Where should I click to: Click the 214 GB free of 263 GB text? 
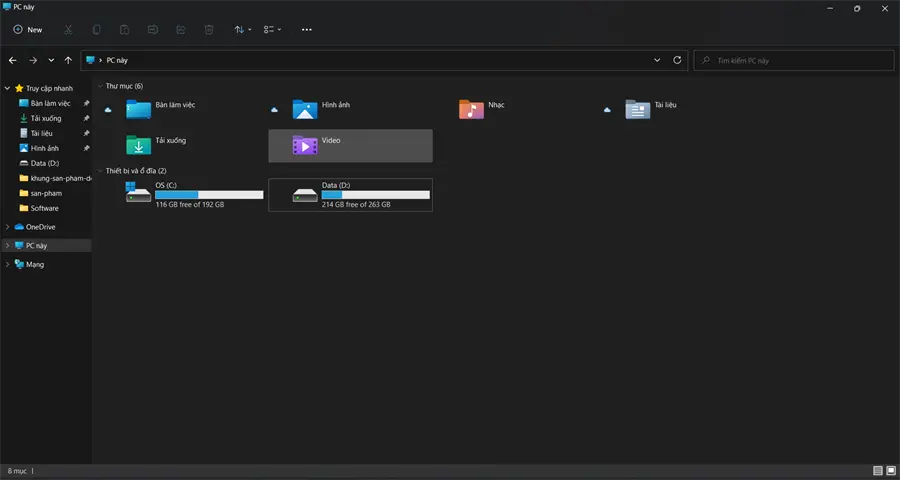pos(356,204)
